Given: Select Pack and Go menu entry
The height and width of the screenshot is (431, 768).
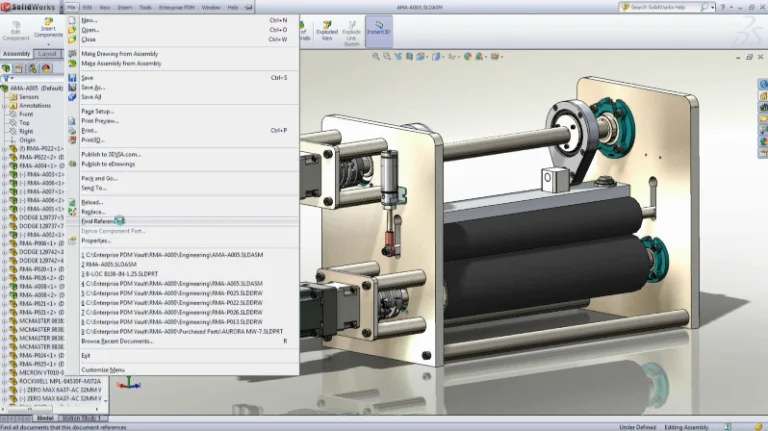Looking at the screenshot, I should (98, 178).
